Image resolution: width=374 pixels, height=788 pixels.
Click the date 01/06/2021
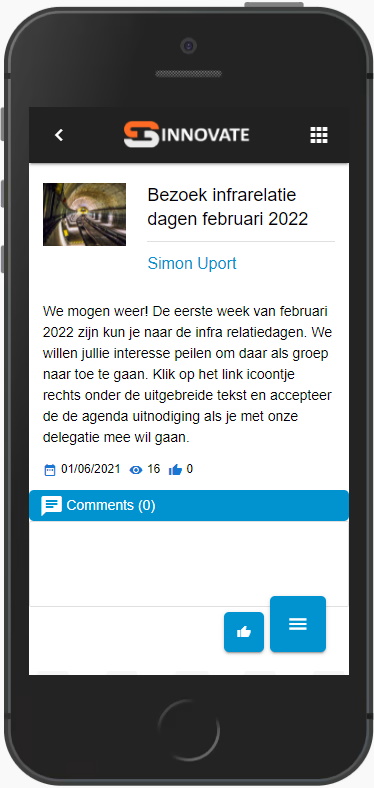pos(91,469)
